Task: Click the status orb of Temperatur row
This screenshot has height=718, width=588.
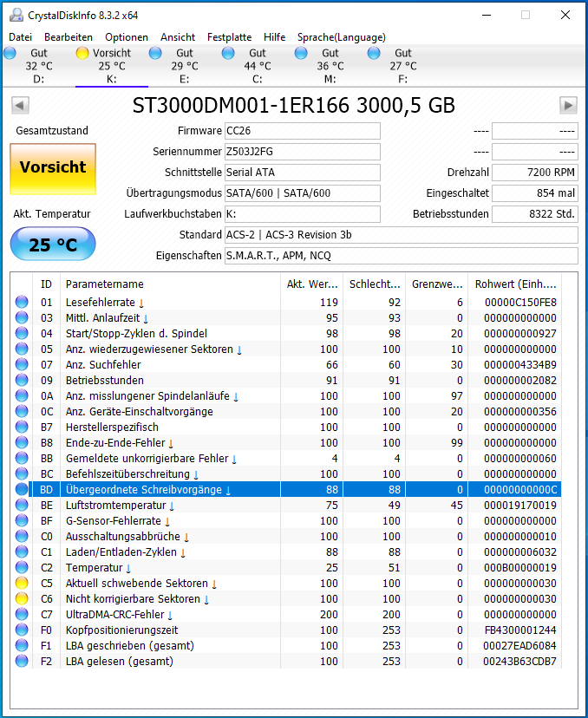Action: click(x=22, y=567)
